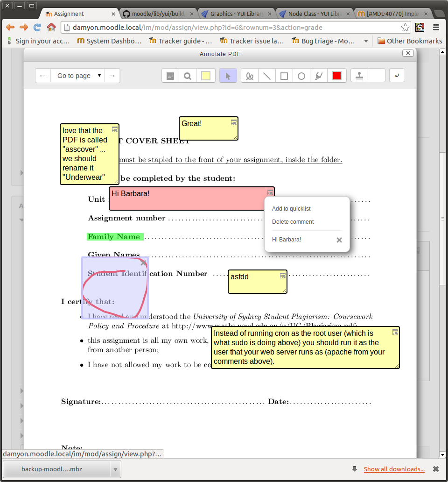
Task: Click the browser back arrow
Action: click(x=10, y=28)
